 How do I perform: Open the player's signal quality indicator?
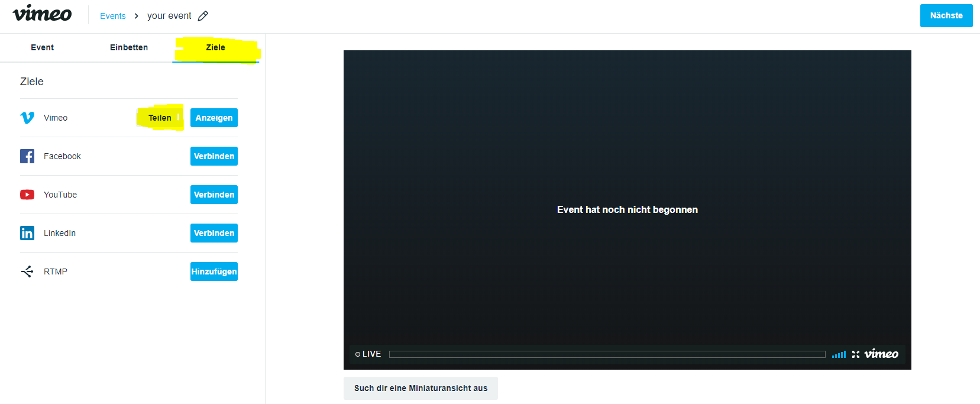tap(839, 354)
